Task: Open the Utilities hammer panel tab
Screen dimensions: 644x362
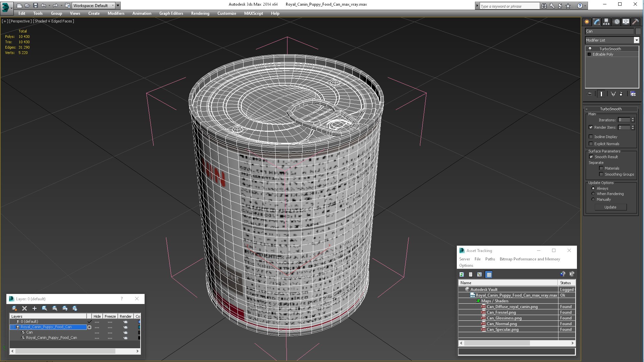Action: 635,22
